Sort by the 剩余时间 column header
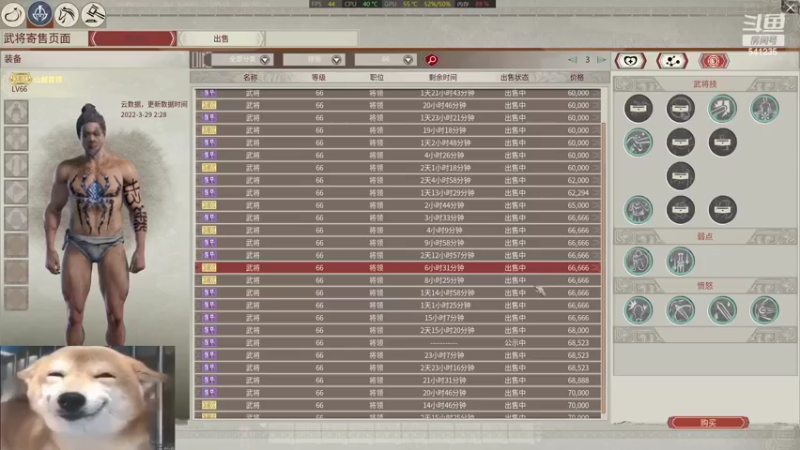This screenshot has width=800, height=450. tap(443, 78)
